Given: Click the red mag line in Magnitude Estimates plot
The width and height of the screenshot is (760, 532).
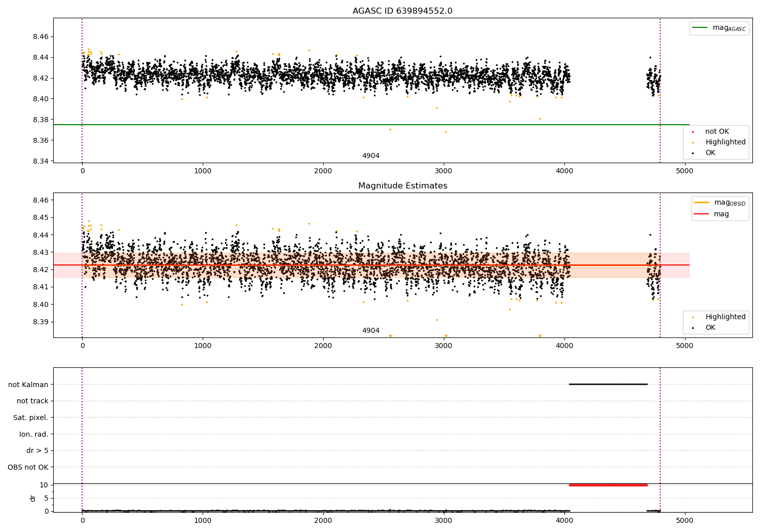Looking at the screenshot, I should [371, 265].
